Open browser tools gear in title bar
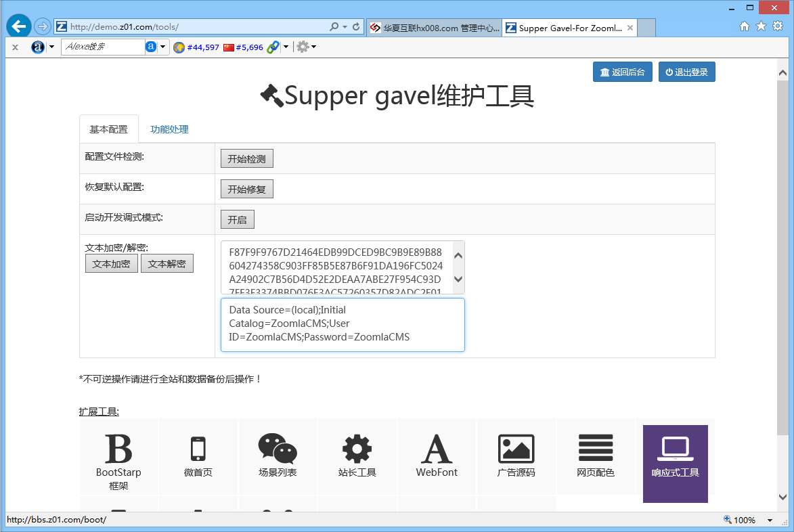 pyautogui.click(x=778, y=26)
